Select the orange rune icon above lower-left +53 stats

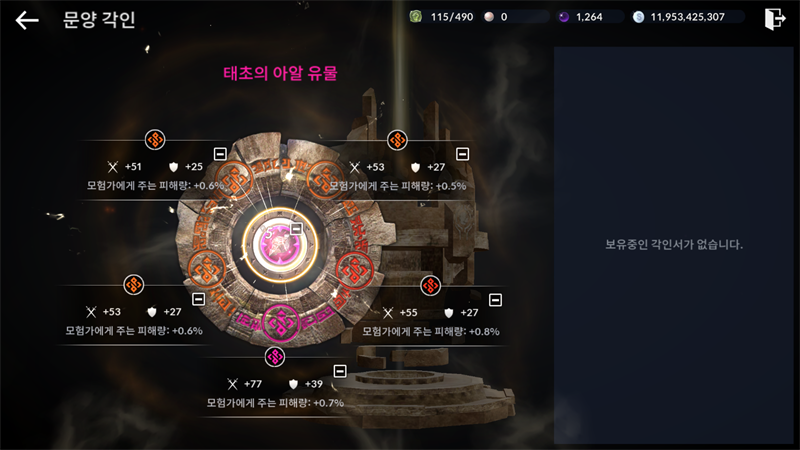pos(134,285)
